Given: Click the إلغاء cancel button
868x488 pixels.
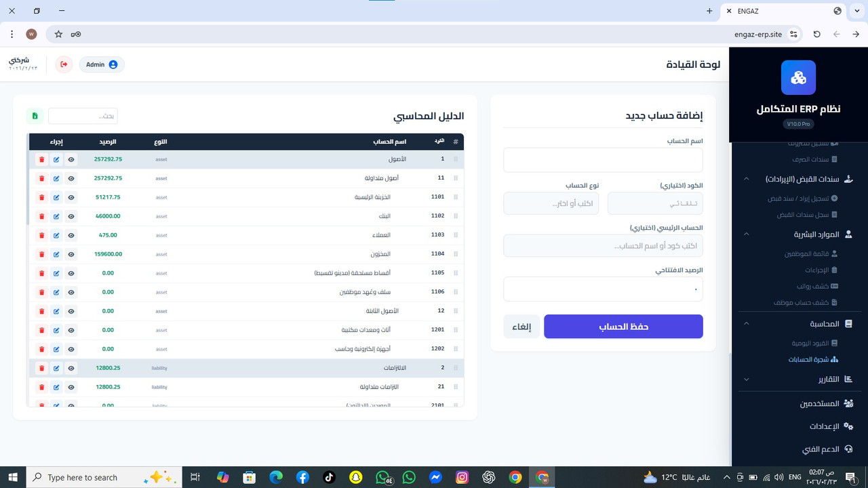Looking at the screenshot, I should click(521, 326).
